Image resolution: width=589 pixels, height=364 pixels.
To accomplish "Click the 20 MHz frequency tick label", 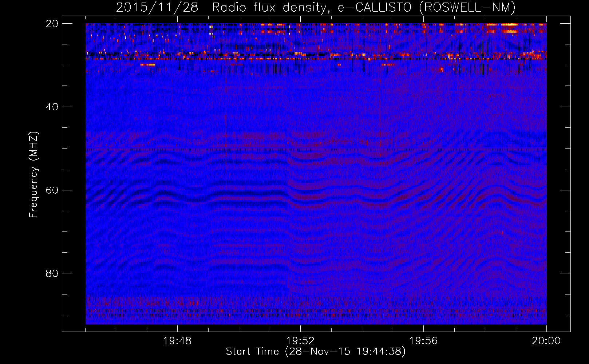I will (52, 24).
